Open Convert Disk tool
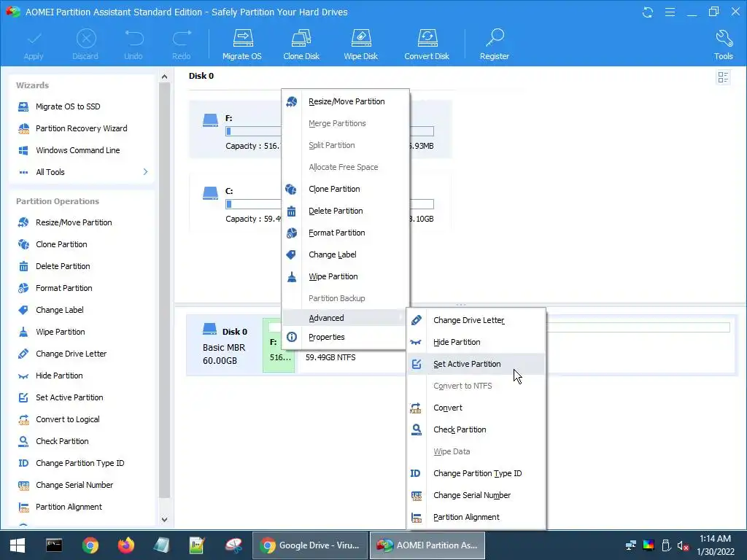Screen dimensions: 747x560 [x=427, y=44]
